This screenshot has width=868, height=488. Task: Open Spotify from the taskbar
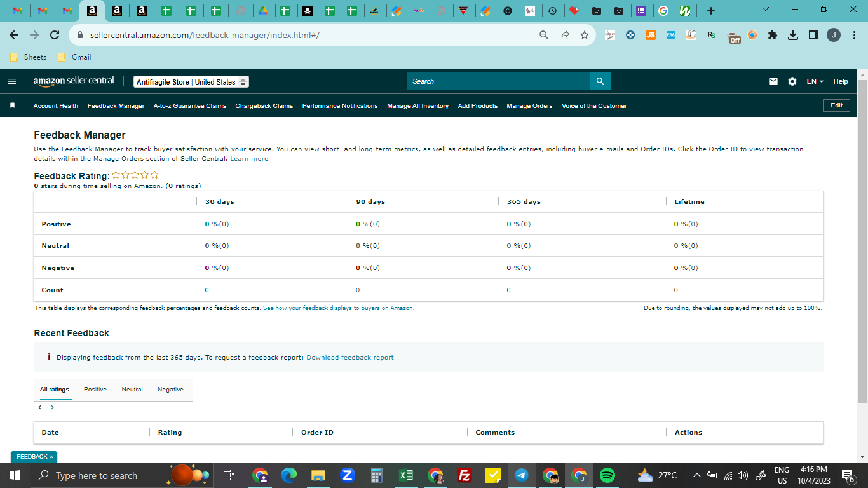point(607,475)
